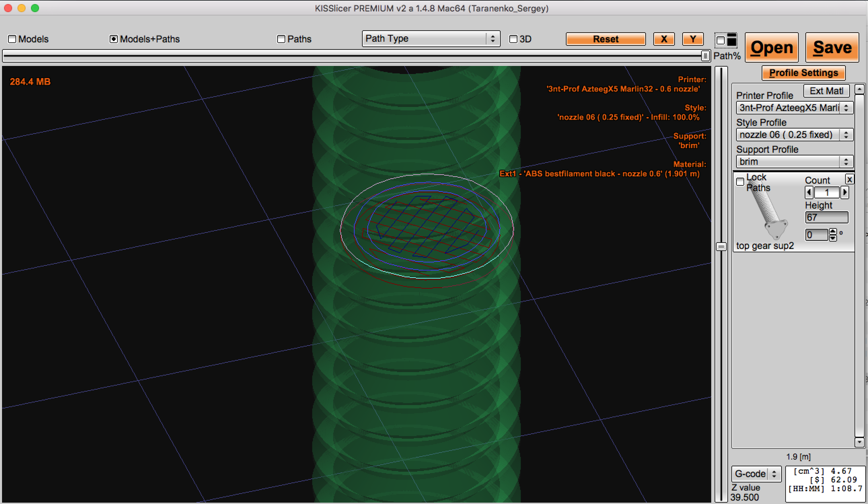Image resolution: width=868 pixels, height=504 pixels.
Task: Increase model count with right arrow
Action: pyautogui.click(x=844, y=192)
